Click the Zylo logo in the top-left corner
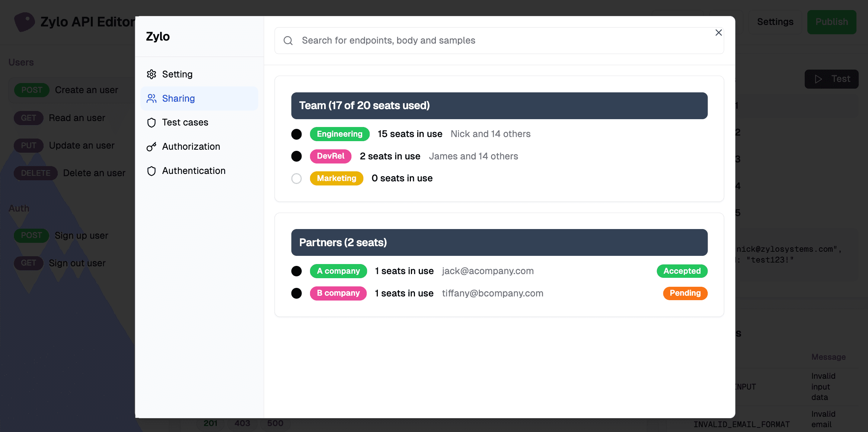 pyautogui.click(x=24, y=22)
